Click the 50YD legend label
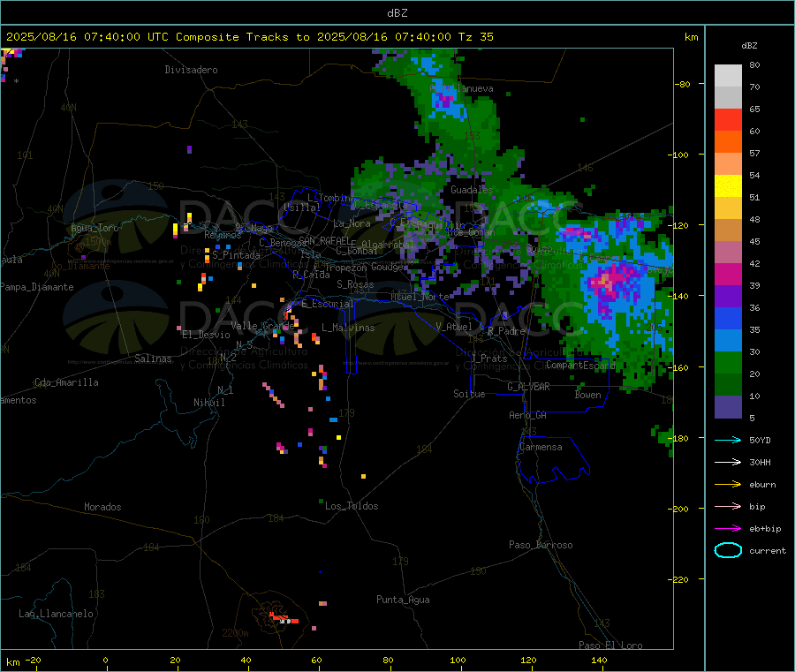The image size is (795, 672). tap(760, 440)
